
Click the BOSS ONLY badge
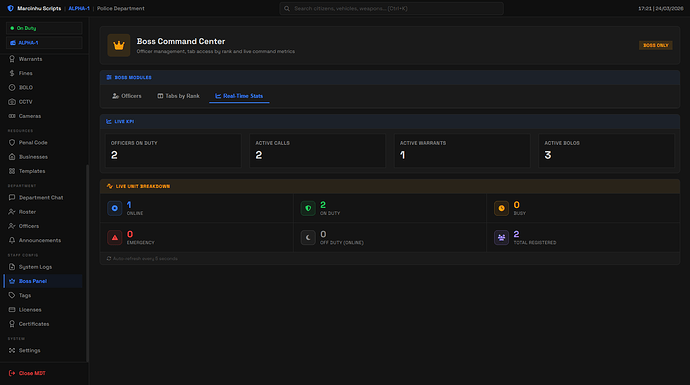click(655, 45)
